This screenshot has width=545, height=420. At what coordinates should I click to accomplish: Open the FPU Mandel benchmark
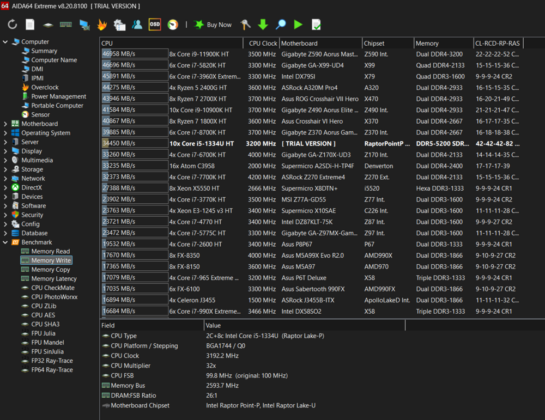coord(48,342)
